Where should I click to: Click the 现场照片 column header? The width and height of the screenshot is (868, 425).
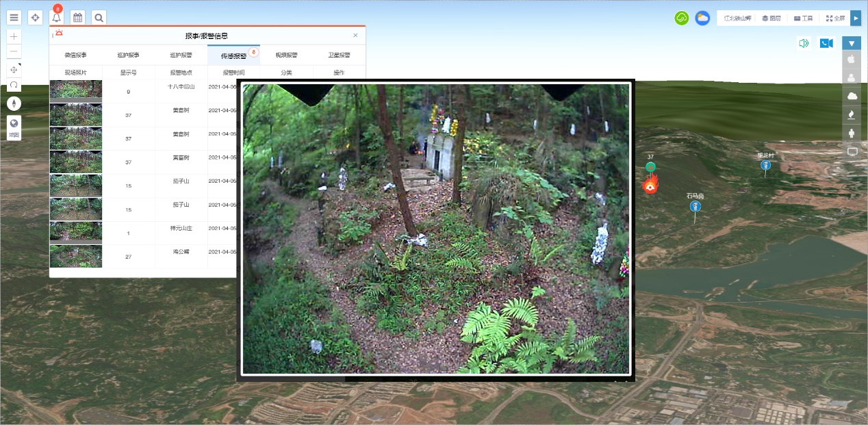[x=75, y=73]
